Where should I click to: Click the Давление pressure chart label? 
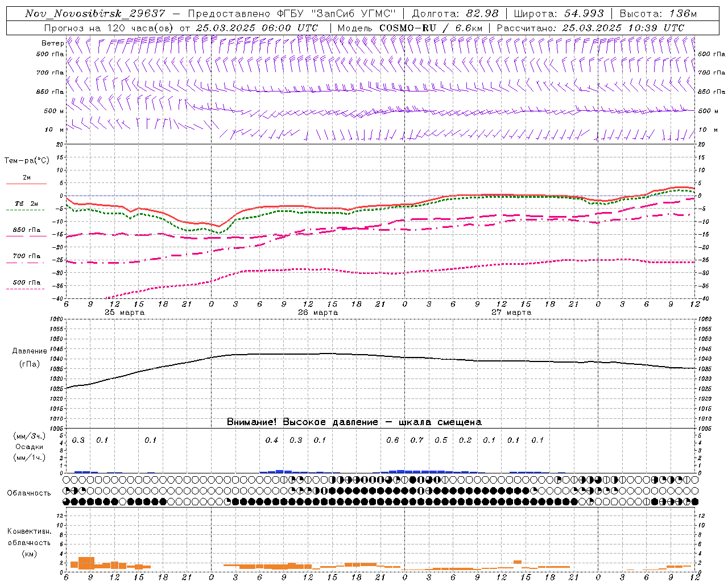tap(30, 351)
